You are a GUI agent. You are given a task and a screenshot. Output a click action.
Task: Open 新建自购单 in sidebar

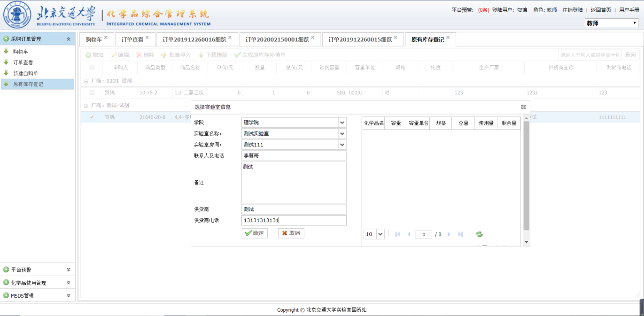point(25,73)
